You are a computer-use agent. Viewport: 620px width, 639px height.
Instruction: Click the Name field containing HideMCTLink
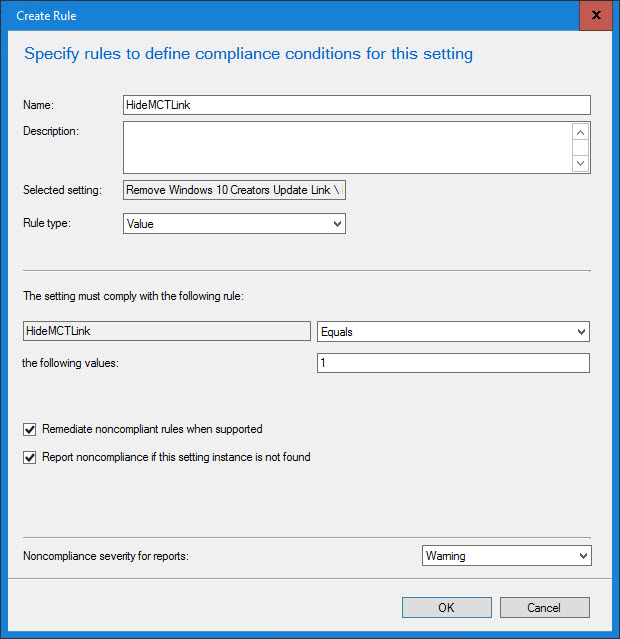pyautogui.click(x=356, y=105)
